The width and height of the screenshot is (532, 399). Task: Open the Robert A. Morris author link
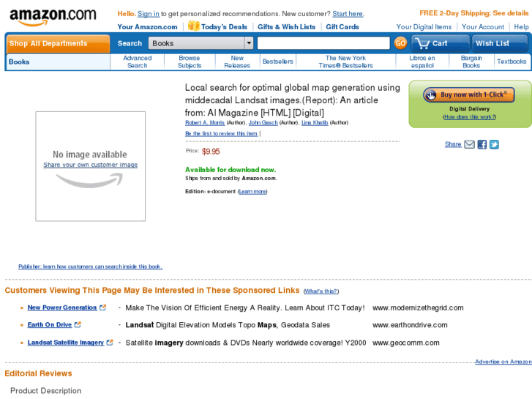tap(205, 122)
